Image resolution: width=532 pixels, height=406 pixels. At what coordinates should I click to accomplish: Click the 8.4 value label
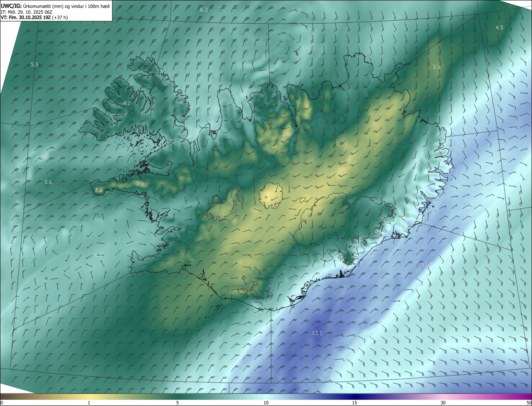pyautogui.click(x=305, y=49)
